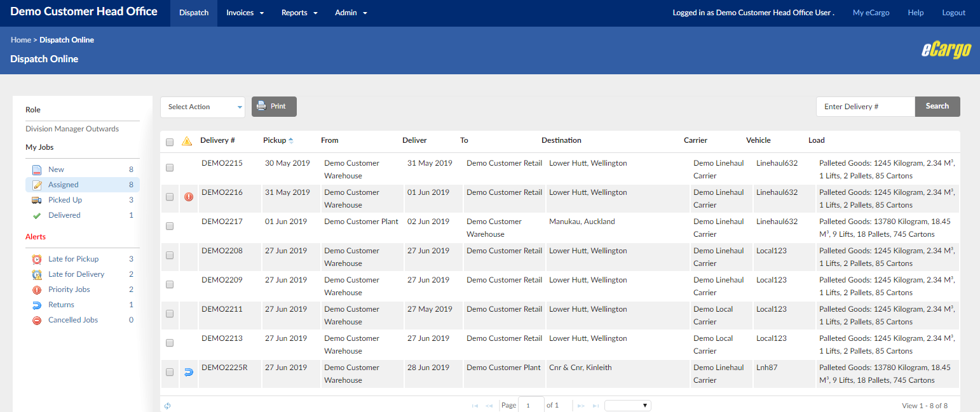
Task: Select the New jobs document icon
Action: tap(37, 169)
